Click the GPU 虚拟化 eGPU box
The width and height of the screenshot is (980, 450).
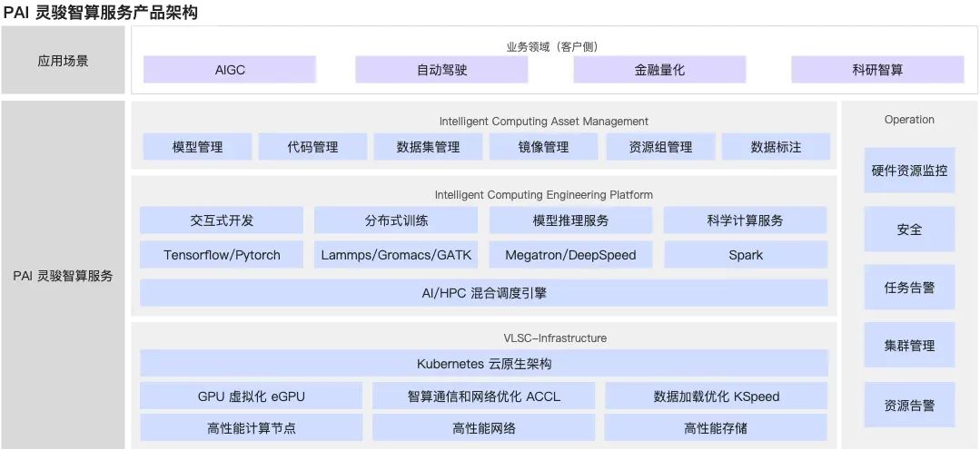pos(251,396)
